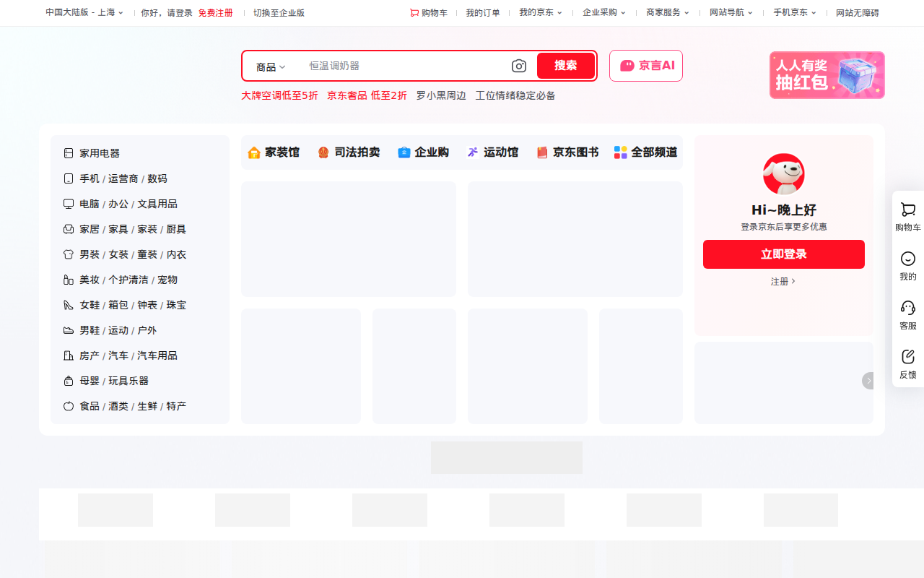Click the 企业购 blue bag icon

[404, 152]
